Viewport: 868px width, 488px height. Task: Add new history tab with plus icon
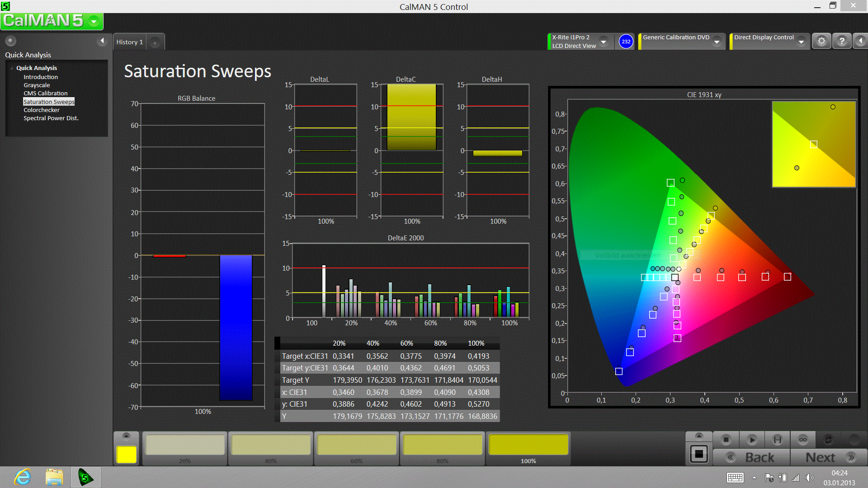coord(155,42)
